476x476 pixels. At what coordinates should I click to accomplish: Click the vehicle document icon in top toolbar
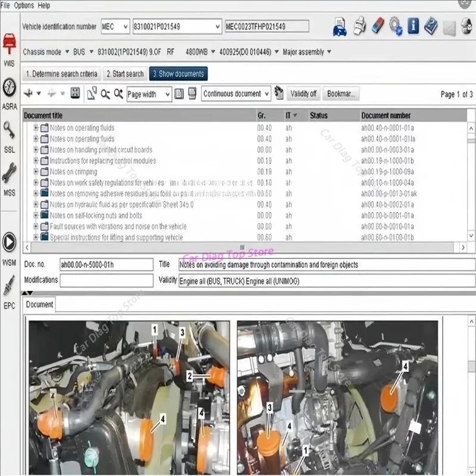click(x=340, y=26)
